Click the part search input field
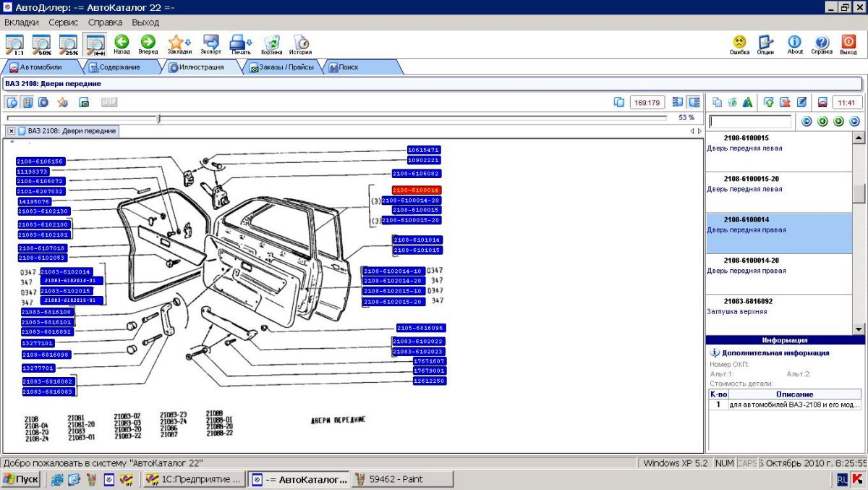This screenshot has height=490, width=868. (x=750, y=122)
